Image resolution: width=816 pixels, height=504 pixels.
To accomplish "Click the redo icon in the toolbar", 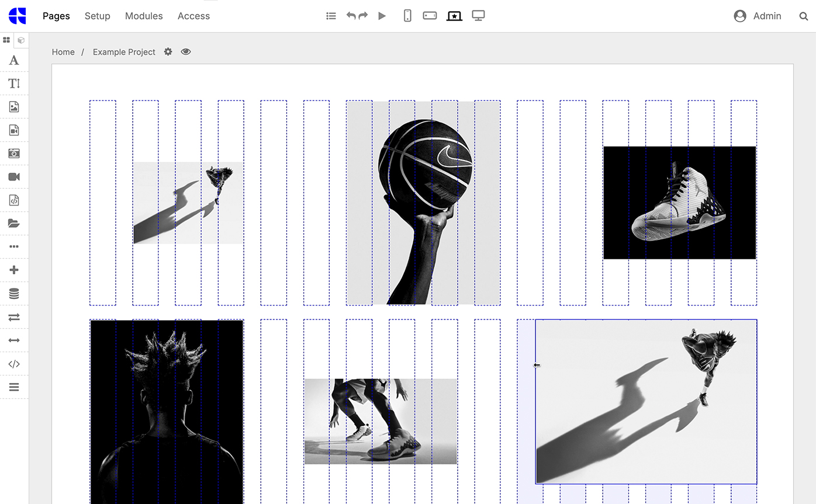I will click(364, 16).
